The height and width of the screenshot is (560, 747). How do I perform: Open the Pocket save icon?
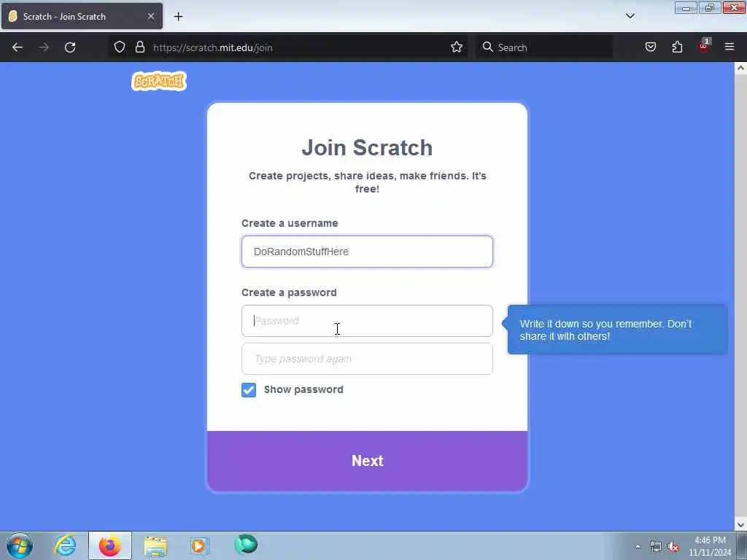click(x=651, y=47)
